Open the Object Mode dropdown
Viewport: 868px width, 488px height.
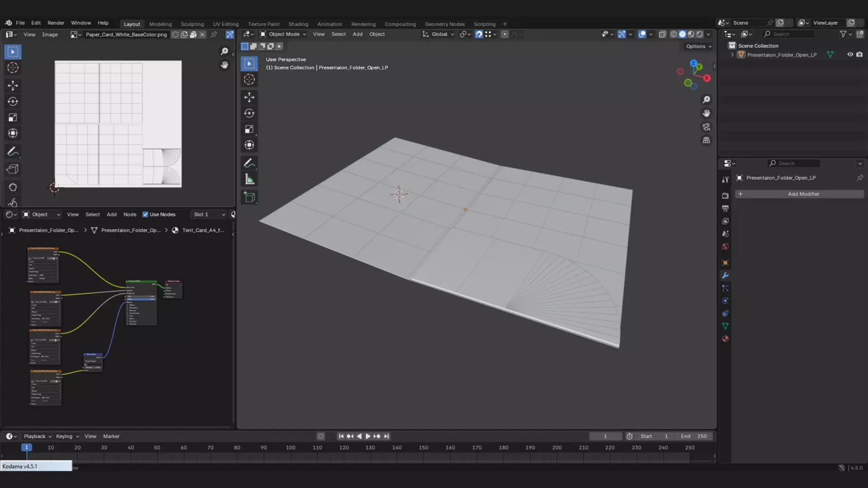coord(283,34)
